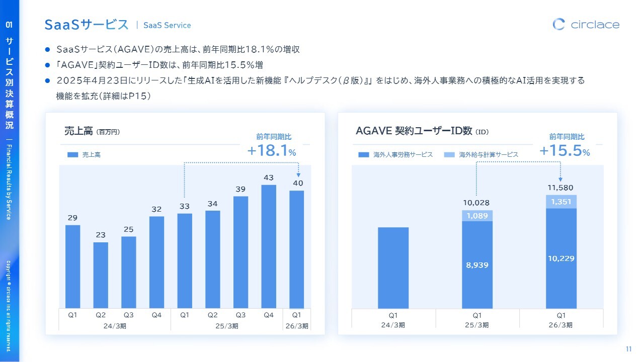The image size is (644, 362).
Task: Click the page number 11
Action: click(629, 349)
